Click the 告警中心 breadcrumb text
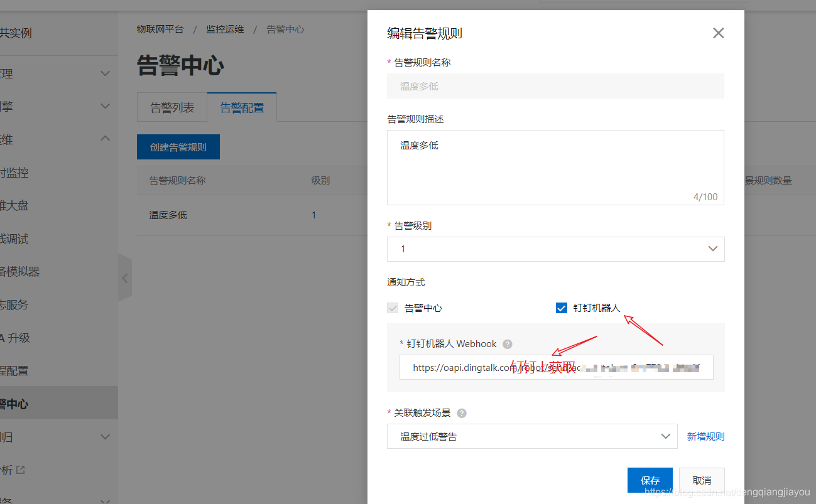This screenshot has width=816, height=504. click(285, 29)
